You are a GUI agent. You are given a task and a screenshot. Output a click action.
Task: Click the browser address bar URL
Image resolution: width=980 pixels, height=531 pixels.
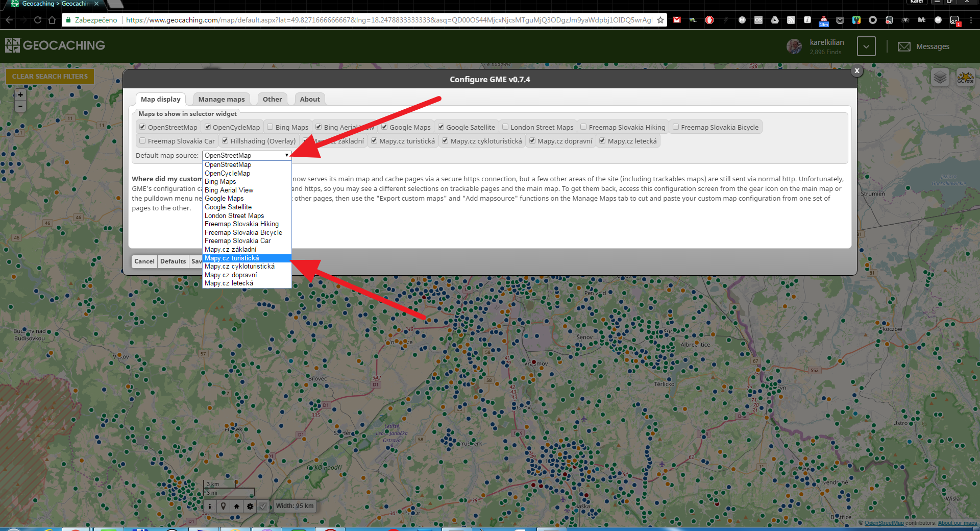tap(389, 20)
